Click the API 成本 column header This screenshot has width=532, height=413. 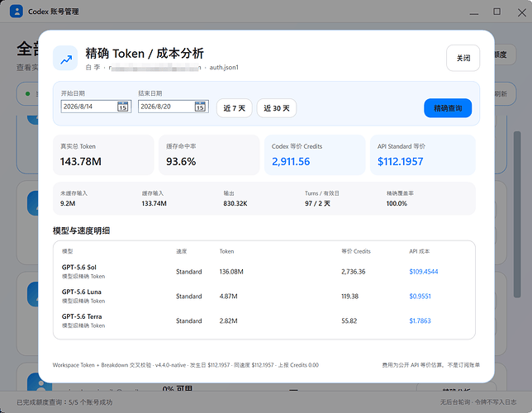[x=420, y=251]
